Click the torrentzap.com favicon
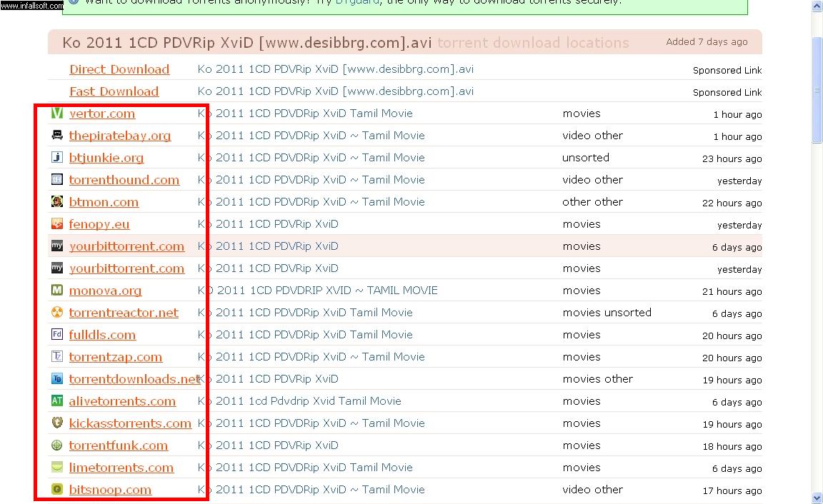823x504 pixels. (x=56, y=357)
